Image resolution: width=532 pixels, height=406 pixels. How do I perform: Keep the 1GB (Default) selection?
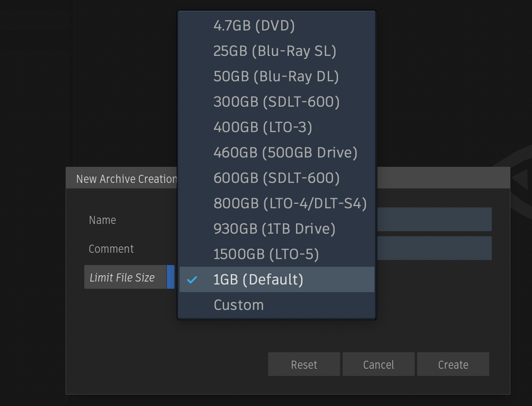pos(258,279)
